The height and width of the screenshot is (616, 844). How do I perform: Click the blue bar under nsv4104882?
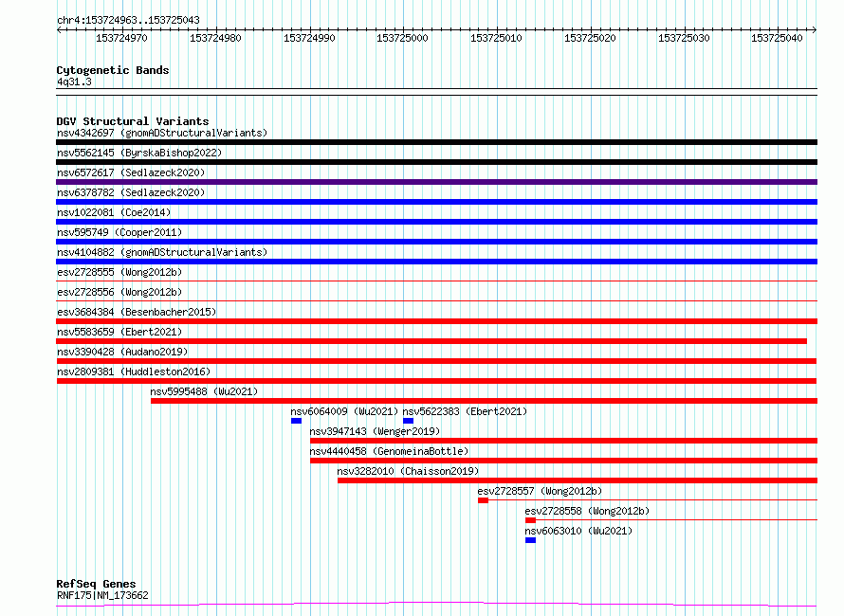coord(436,262)
